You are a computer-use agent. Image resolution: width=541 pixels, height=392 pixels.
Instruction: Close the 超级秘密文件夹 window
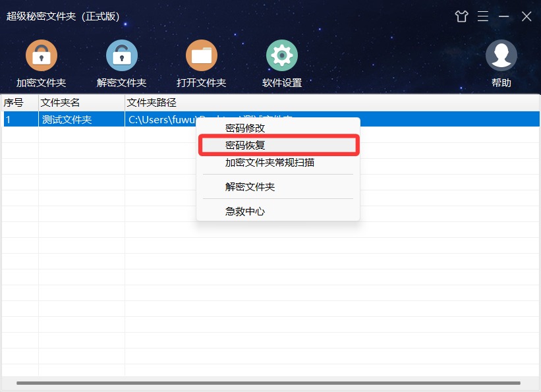(526, 16)
